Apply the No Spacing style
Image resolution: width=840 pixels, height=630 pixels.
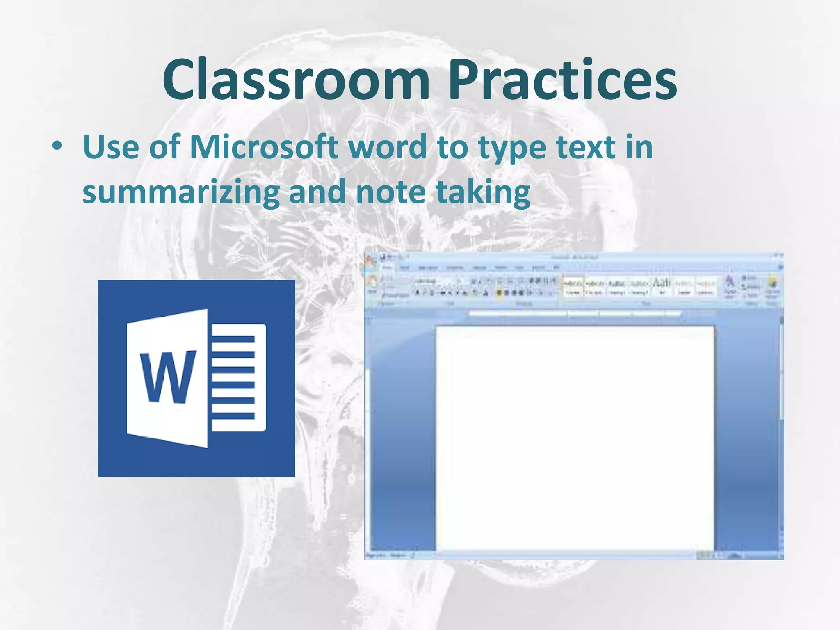pyautogui.click(x=594, y=286)
